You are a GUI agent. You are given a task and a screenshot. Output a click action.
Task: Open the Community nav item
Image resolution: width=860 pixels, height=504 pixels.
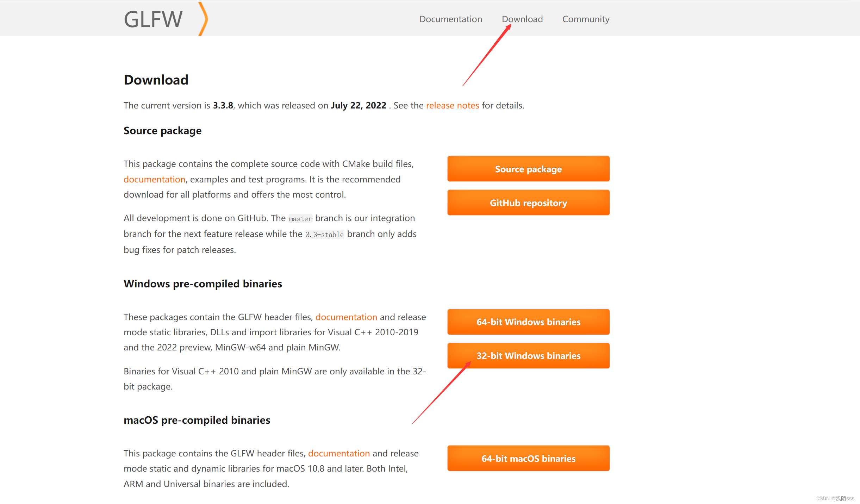(586, 19)
